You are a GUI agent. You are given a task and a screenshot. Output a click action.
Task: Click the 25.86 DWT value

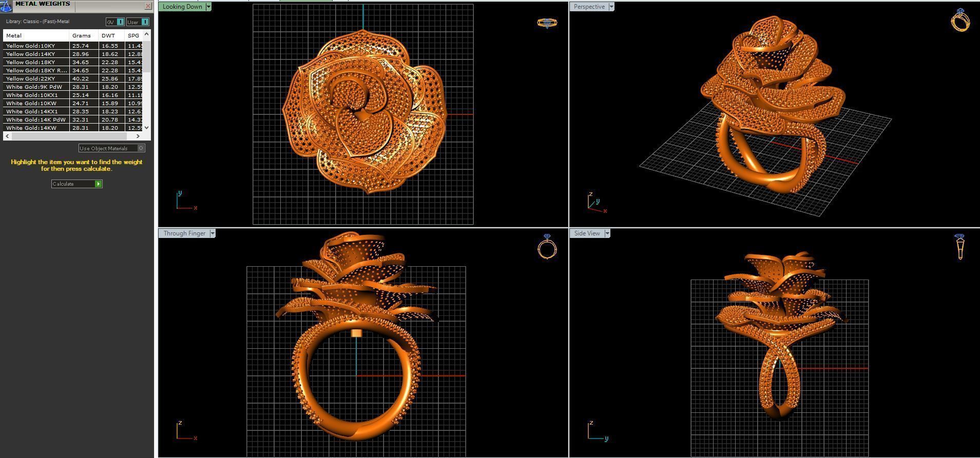point(110,78)
